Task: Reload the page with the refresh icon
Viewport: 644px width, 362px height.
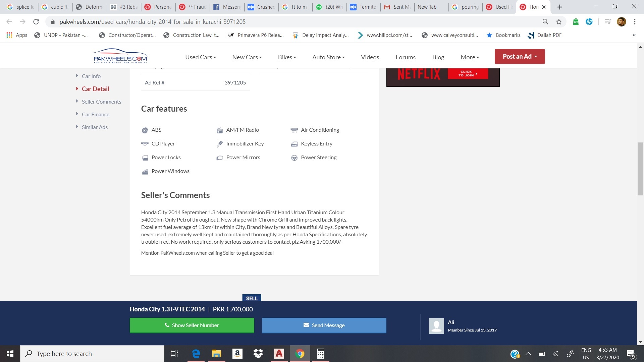Action: point(36,22)
